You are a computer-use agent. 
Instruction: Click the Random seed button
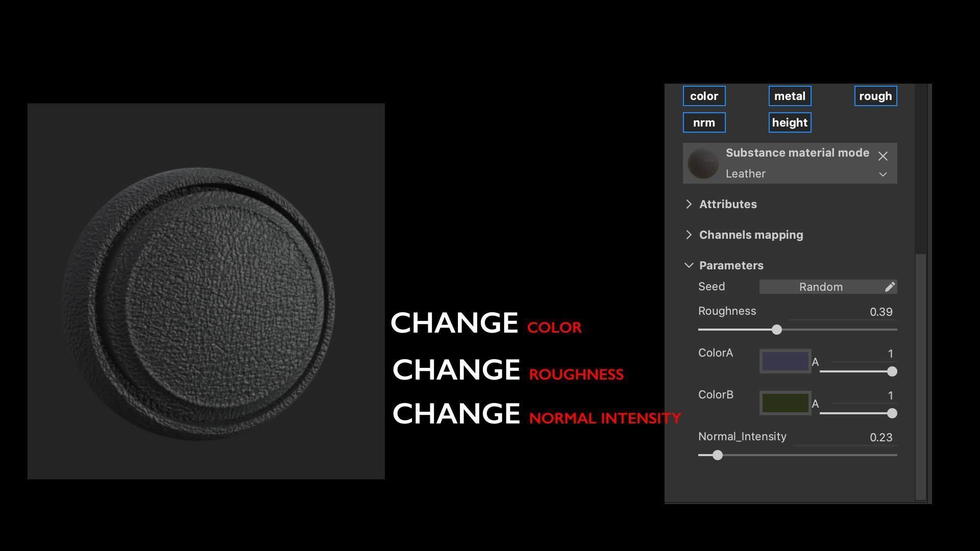coord(820,287)
